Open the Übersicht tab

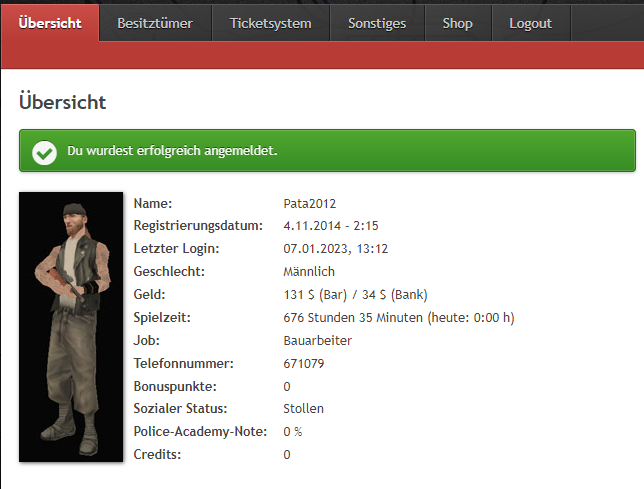click(50, 23)
